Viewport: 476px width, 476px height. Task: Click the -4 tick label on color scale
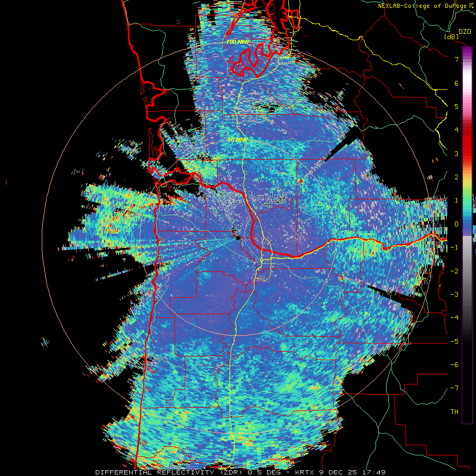454,318
